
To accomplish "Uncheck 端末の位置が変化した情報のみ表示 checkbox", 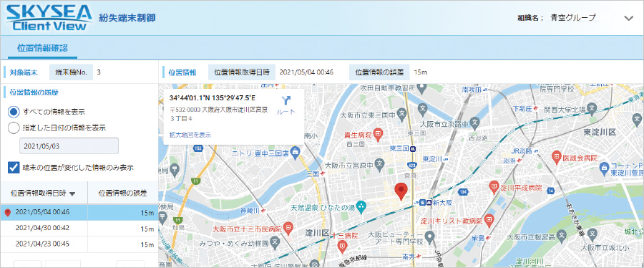I will (14, 167).
